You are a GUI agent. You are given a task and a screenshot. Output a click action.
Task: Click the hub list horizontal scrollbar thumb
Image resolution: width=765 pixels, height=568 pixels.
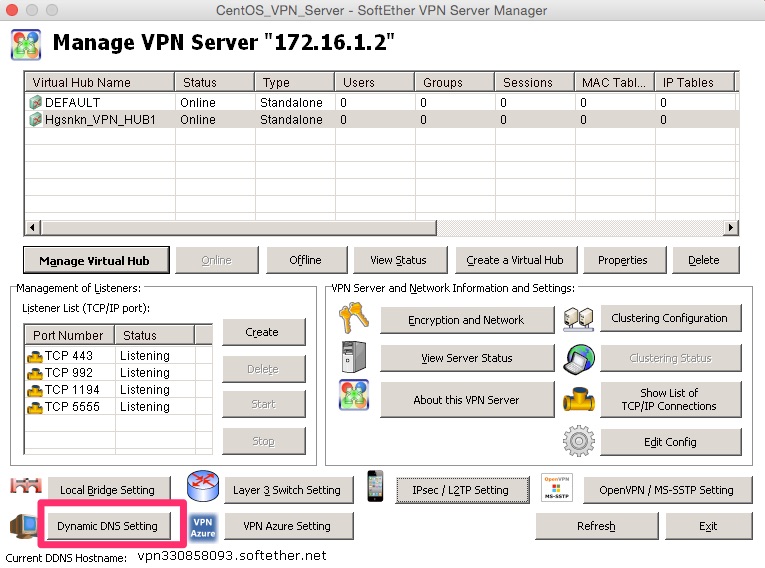coord(239,227)
